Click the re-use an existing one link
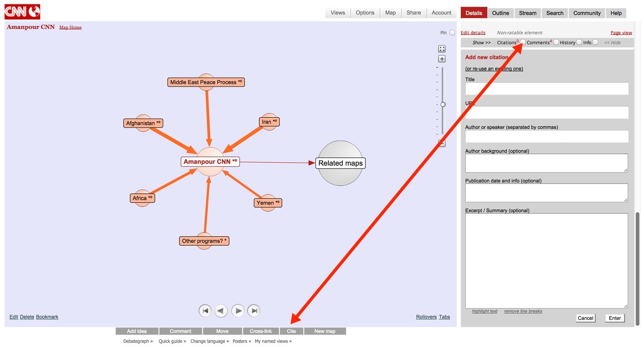 494,68
